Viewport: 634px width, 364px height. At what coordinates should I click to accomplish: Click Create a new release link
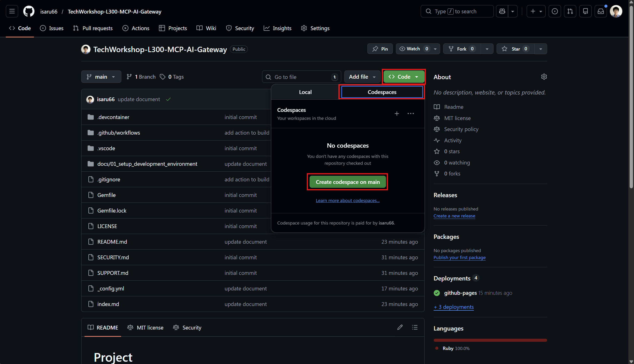point(454,216)
